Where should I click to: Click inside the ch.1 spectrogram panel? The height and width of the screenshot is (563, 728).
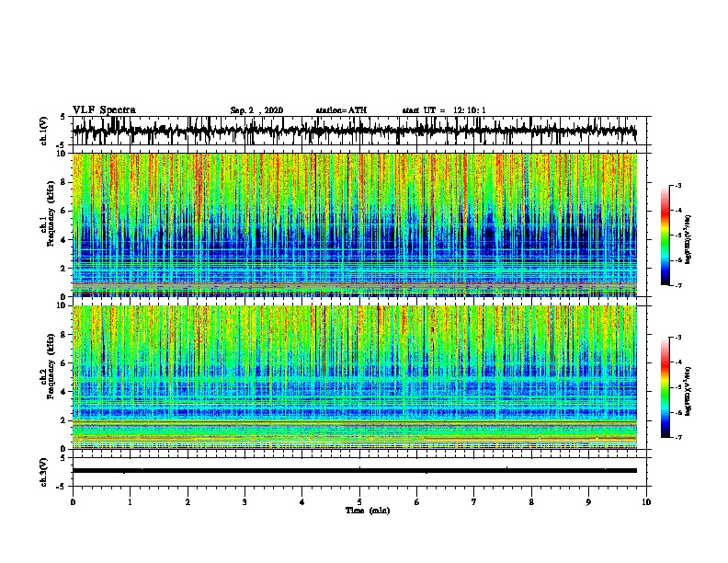click(354, 224)
